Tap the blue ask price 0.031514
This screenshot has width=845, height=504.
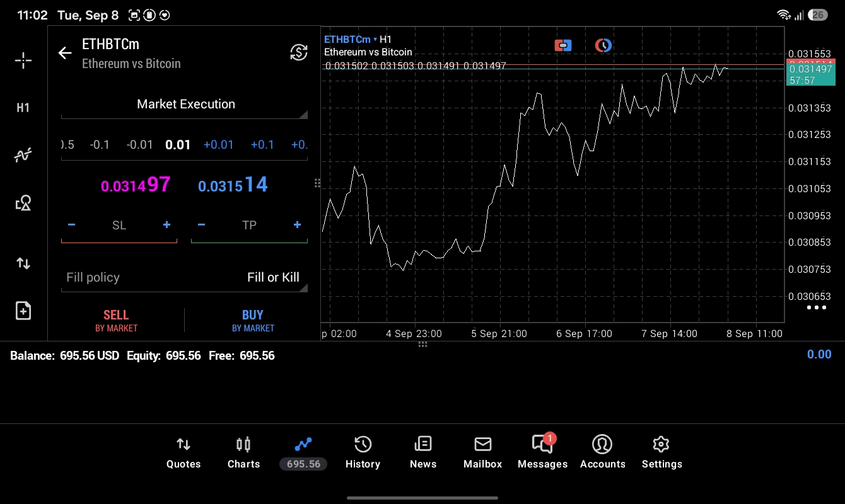(233, 185)
